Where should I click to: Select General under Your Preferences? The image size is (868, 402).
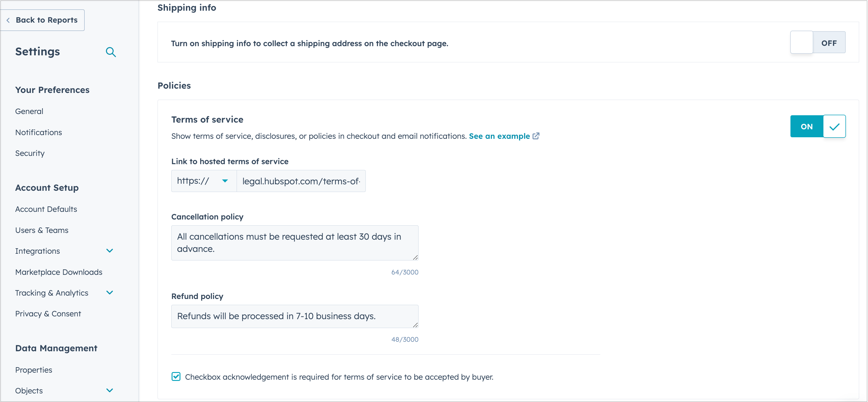[29, 111]
